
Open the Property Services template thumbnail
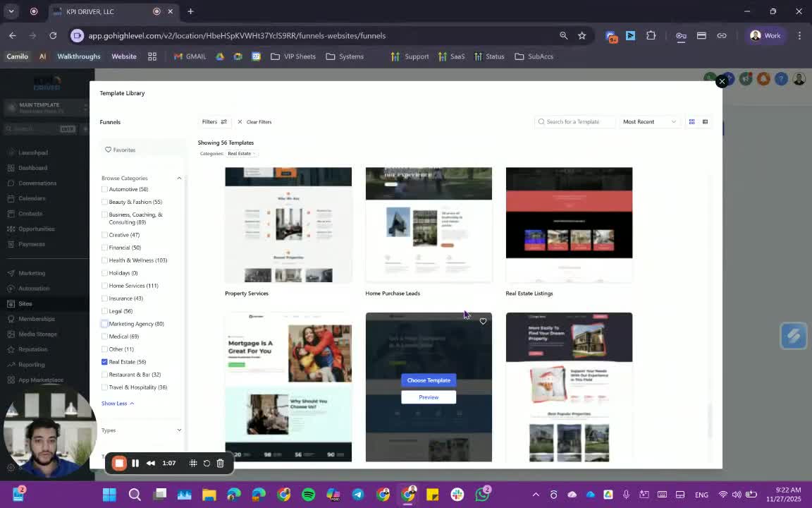coord(288,225)
